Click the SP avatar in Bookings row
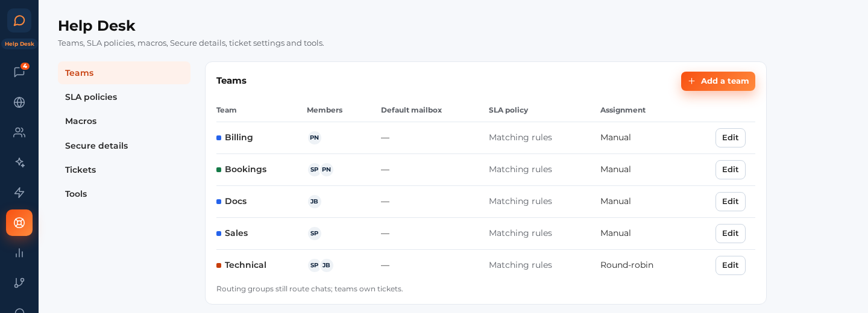 [314, 170]
